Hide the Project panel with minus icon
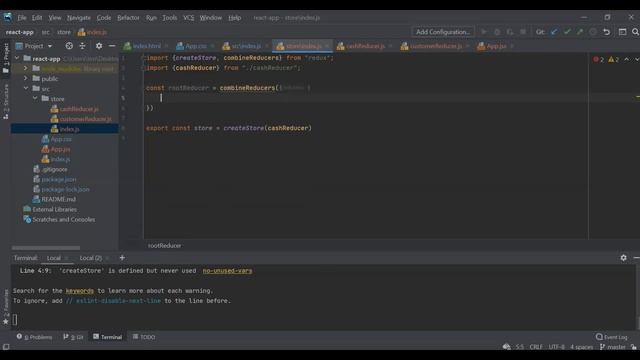 pyautogui.click(x=112, y=46)
